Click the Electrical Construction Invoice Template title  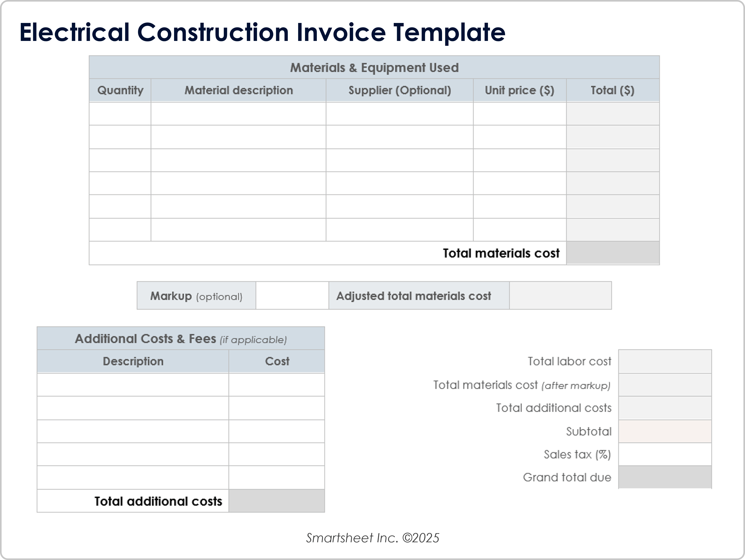(x=262, y=32)
